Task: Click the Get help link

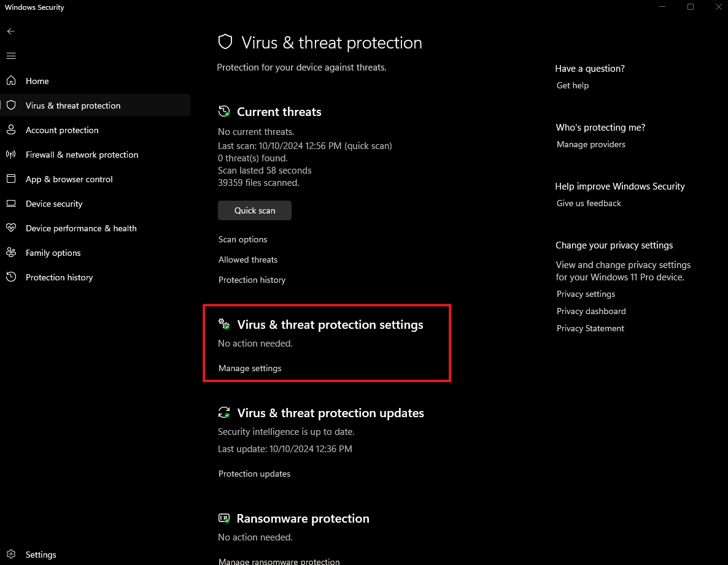Action: coord(573,85)
